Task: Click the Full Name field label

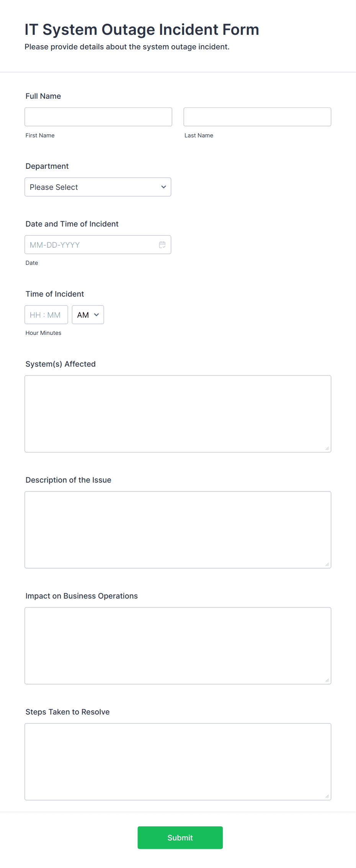Action: (x=43, y=96)
